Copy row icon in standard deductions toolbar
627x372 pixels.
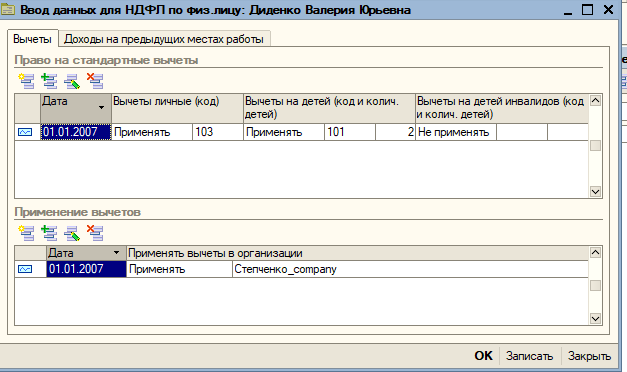point(49,81)
